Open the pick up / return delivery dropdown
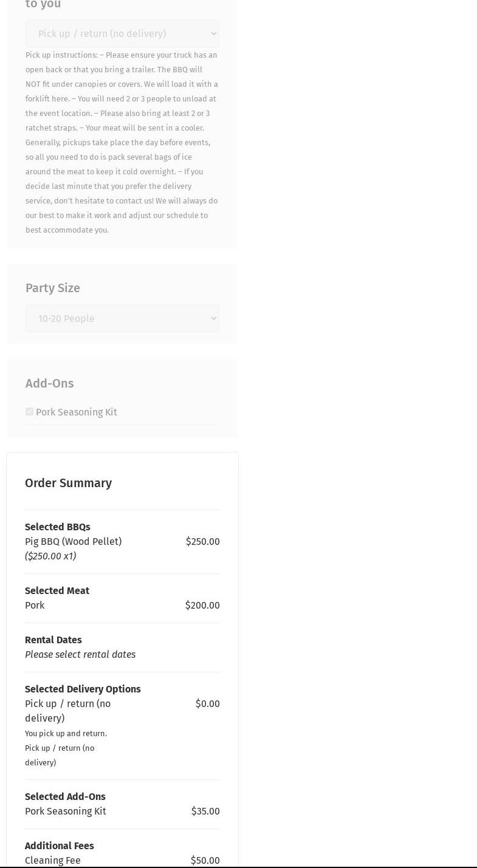Viewport: 477px width, 868px height. (122, 33)
